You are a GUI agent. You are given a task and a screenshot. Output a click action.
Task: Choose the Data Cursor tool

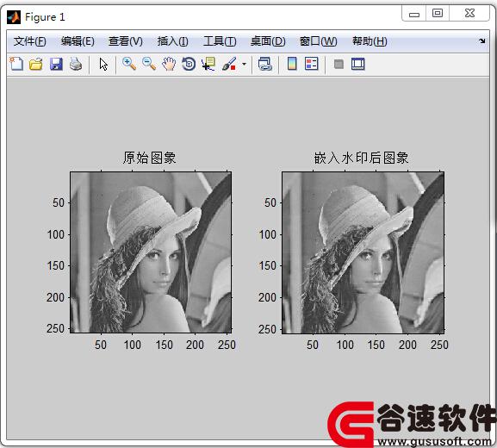208,64
